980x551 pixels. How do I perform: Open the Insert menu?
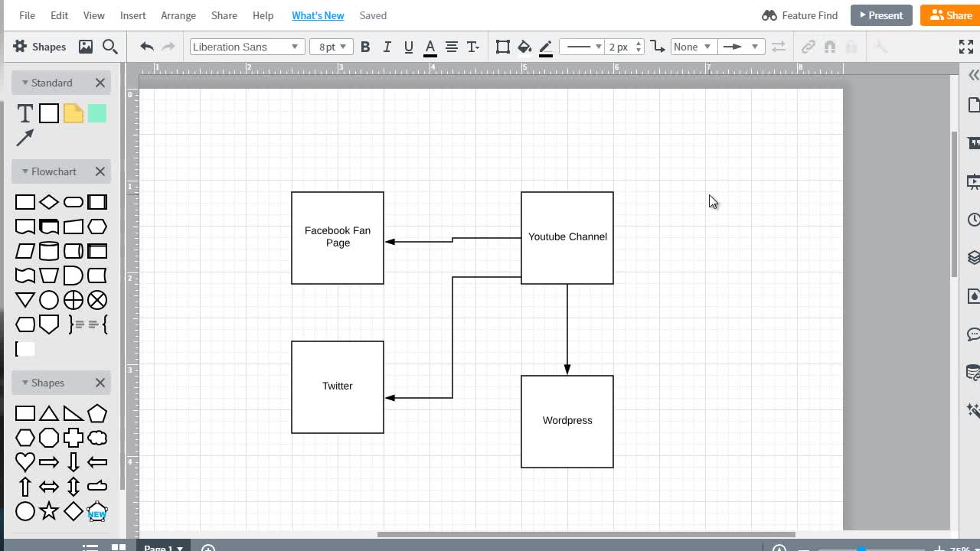[132, 15]
